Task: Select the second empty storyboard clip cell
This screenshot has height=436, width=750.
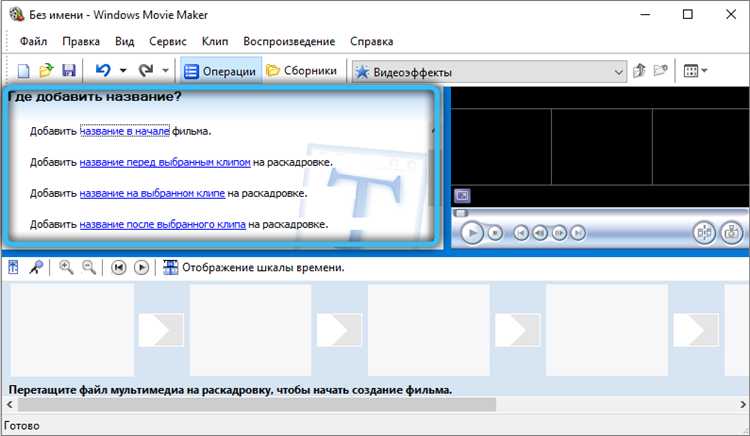Action: [x=251, y=330]
